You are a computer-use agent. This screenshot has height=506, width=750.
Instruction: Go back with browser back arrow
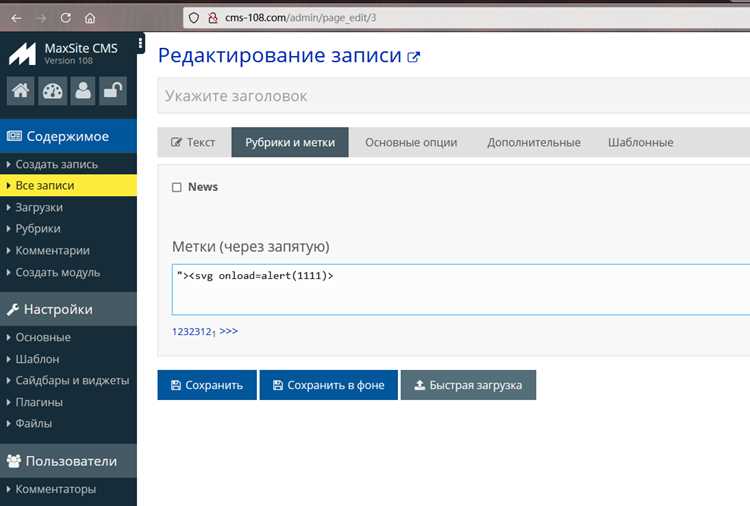click(x=17, y=18)
